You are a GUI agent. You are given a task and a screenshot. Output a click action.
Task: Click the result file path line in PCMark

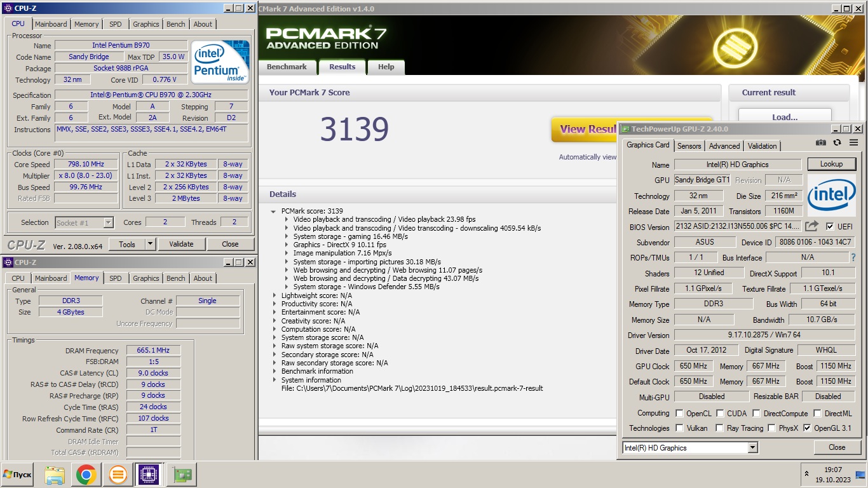(412, 388)
